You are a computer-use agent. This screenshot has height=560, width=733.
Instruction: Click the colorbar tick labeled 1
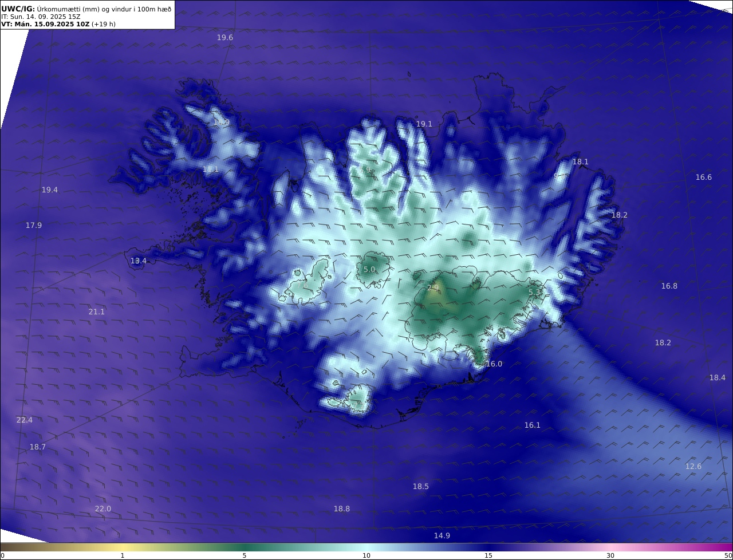point(123,555)
